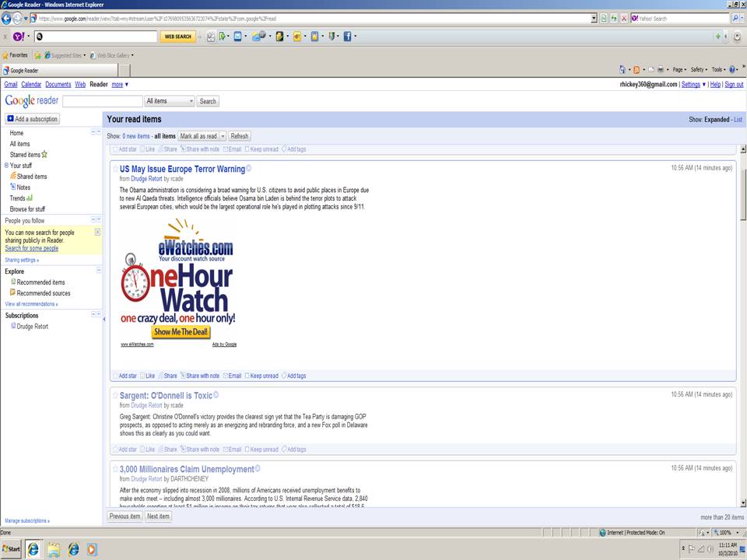Open the Gmail link in top bar
The height and width of the screenshot is (560, 747).
pos(10,84)
